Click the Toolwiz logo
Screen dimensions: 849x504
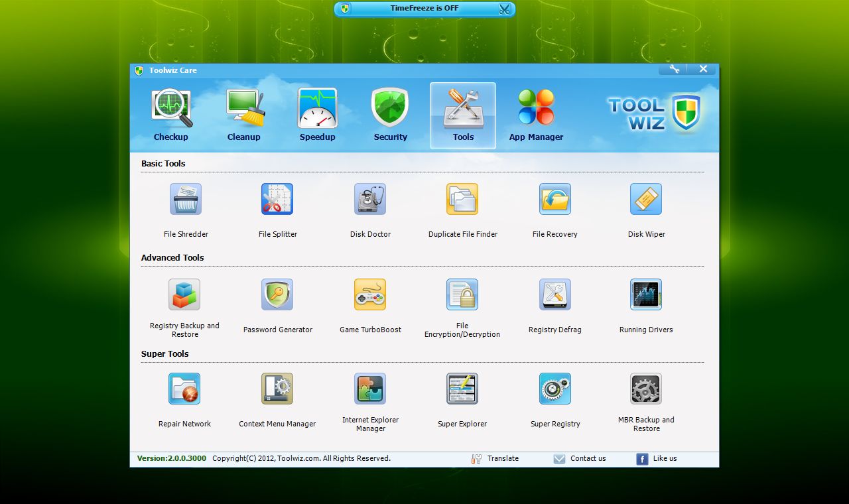point(655,113)
